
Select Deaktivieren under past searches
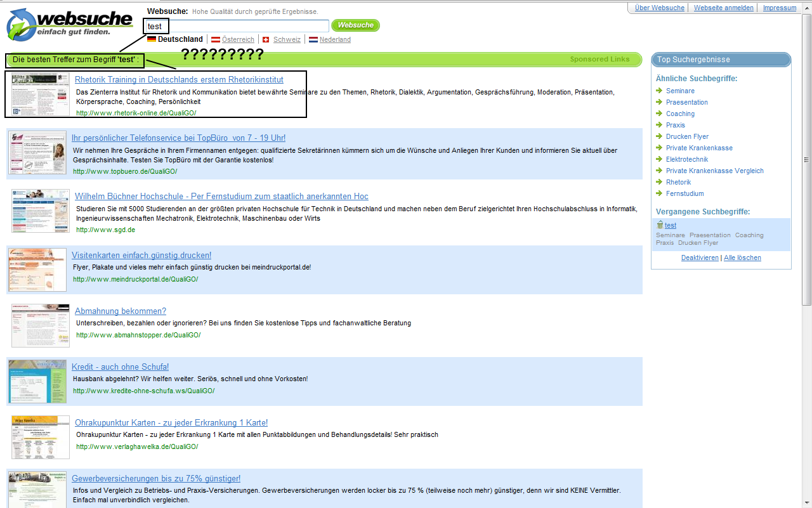[x=700, y=257]
